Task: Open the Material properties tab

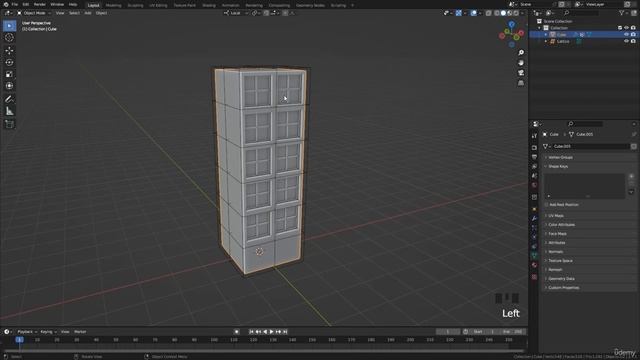Action: click(x=534, y=265)
